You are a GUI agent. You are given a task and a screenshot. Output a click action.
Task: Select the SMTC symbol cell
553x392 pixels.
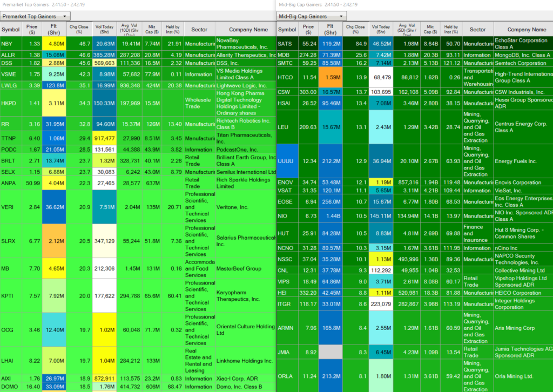[287, 63]
